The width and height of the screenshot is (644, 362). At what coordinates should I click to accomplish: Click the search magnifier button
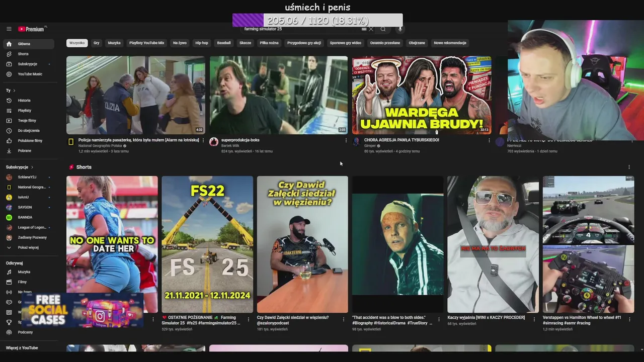click(x=383, y=29)
